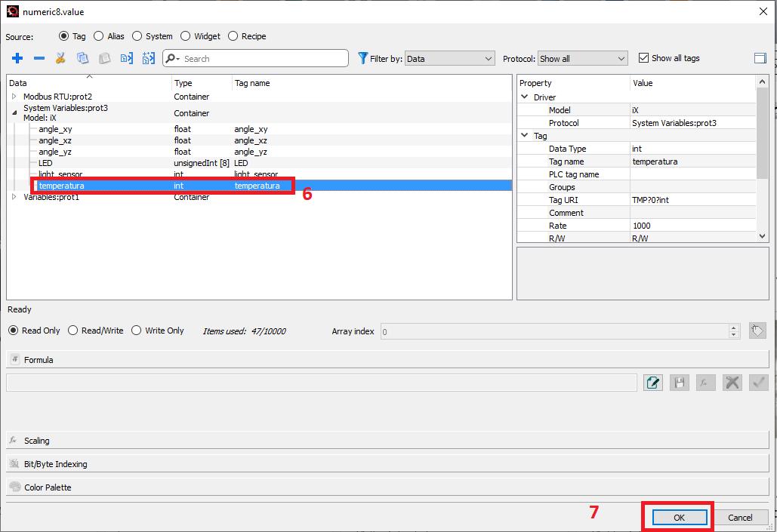Select the Widget source radio button
This screenshot has width=777, height=532.
click(185, 36)
